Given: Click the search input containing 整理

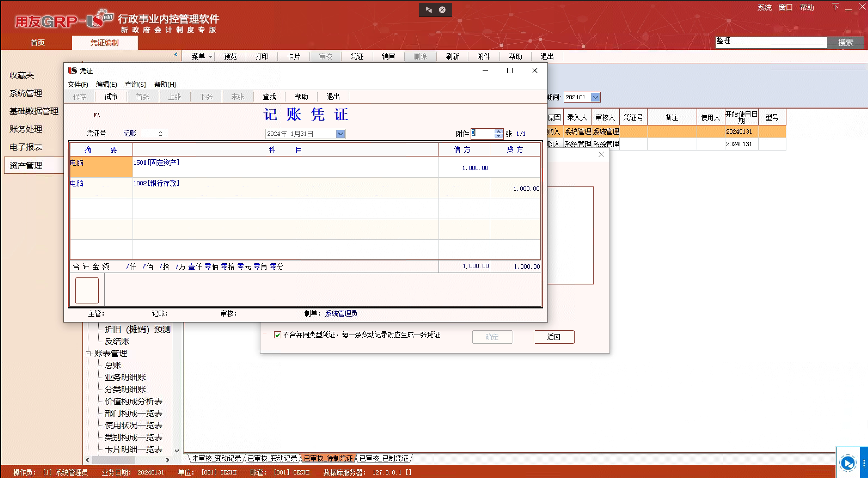Looking at the screenshot, I should click(x=771, y=42).
